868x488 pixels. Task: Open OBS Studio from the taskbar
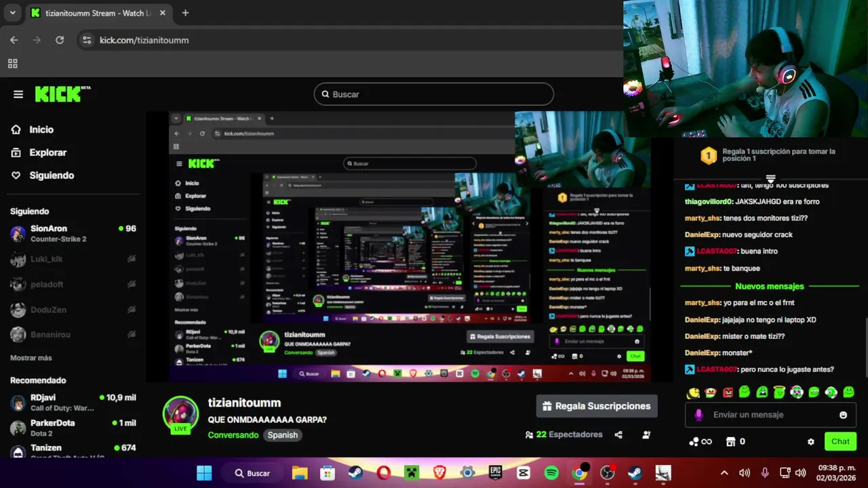[x=607, y=473]
